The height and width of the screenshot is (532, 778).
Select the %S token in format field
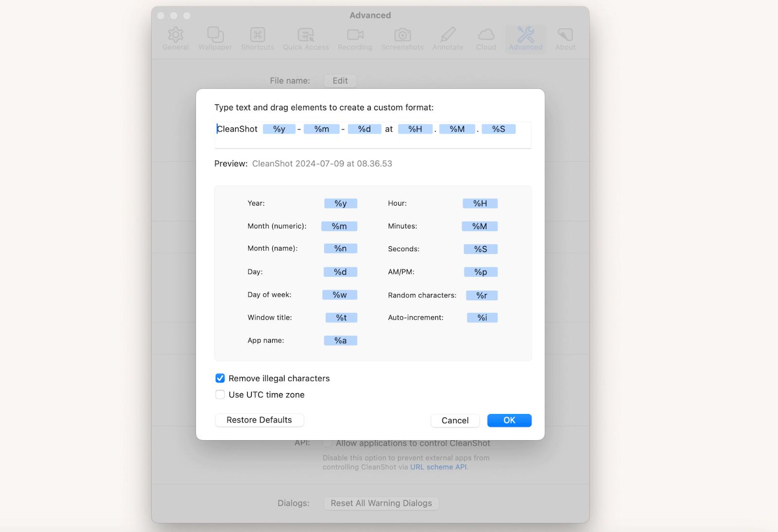point(498,129)
